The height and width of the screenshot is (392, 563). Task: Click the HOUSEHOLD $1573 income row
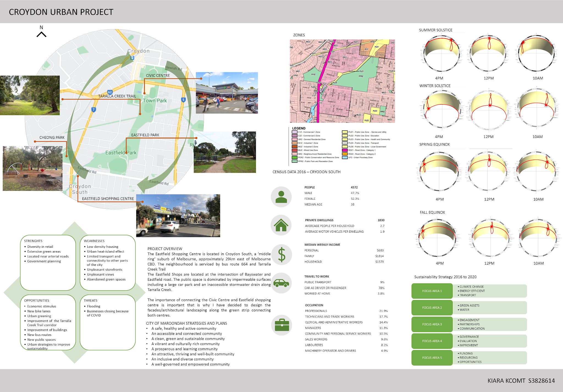(x=344, y=262)
